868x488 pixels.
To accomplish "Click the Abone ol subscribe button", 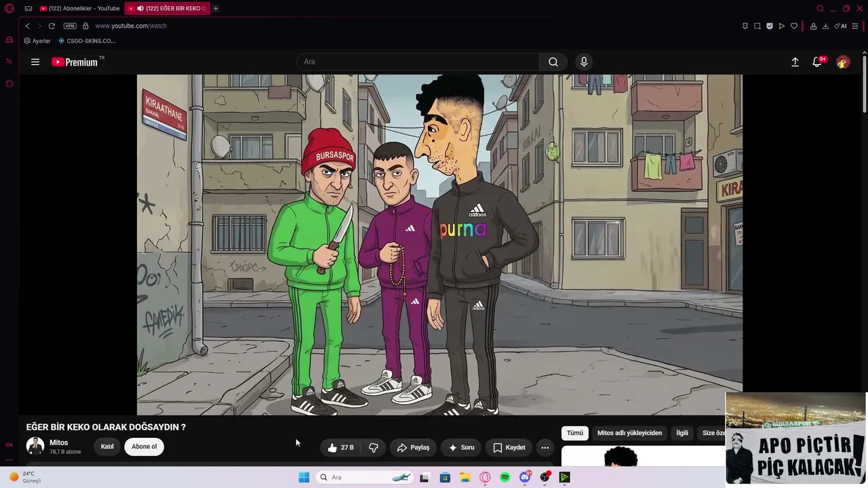I will [x=144, y=447].
